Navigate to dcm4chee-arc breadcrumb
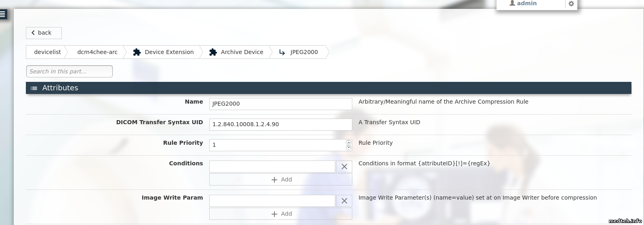This screenshot has height=225, width=644. 97,52
